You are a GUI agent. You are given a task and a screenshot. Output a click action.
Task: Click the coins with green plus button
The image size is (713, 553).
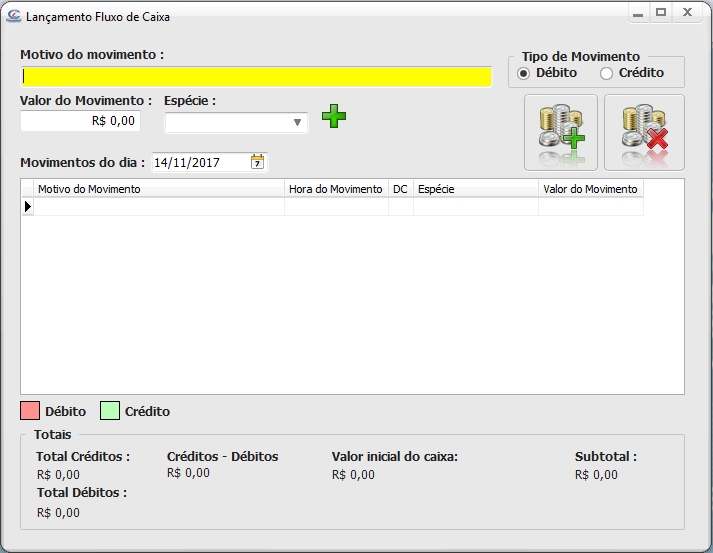[561, 132]
